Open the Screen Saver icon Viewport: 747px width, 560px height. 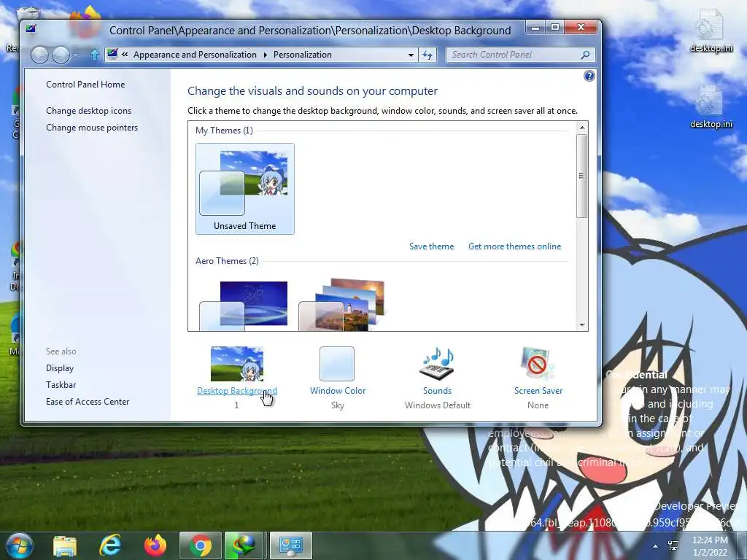pos(538,364)
